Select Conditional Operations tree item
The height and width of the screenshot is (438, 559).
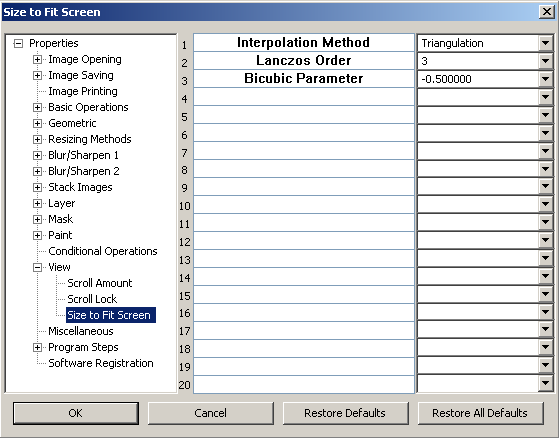point(103,251)
